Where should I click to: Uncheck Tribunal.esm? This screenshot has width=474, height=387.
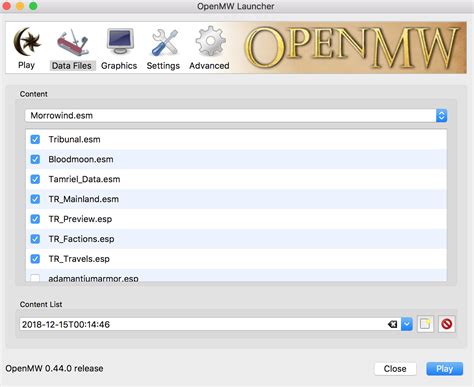[35, 139]
